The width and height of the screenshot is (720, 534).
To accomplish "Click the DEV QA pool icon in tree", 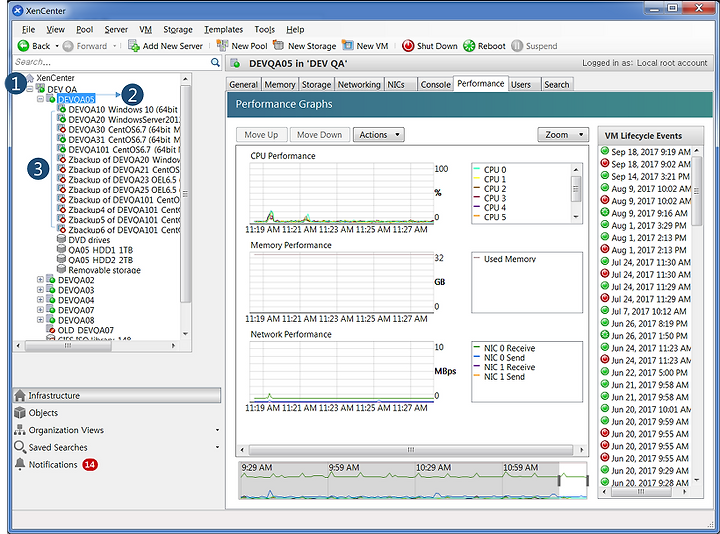I will 40,88.
